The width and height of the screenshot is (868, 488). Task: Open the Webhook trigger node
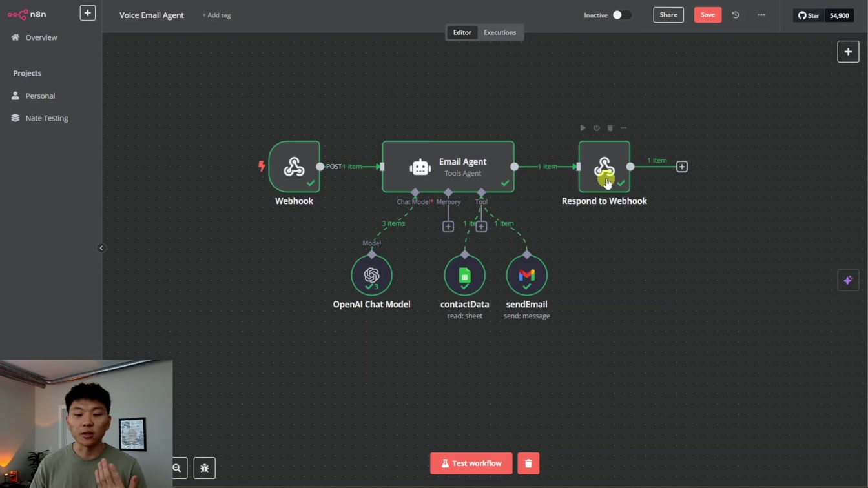[x=294, y=167]
